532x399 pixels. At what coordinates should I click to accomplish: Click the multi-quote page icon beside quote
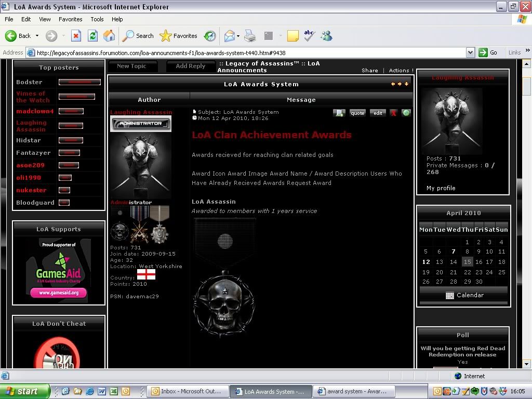(339, 113)
